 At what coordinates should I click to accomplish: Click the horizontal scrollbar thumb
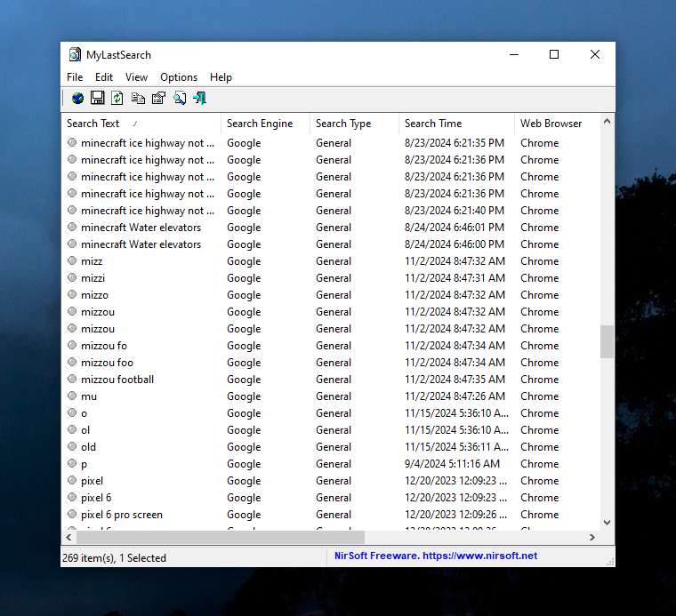[221, 537]
